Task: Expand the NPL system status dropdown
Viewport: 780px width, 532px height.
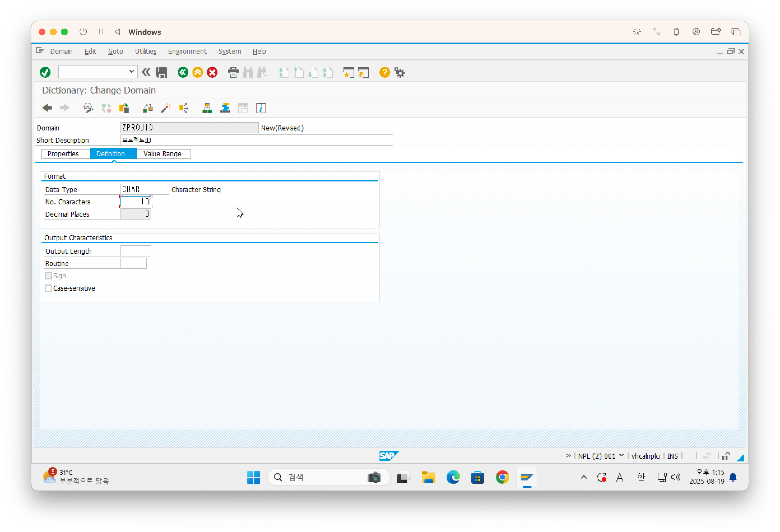Action: pyautogui.click(x=621, y=456)
